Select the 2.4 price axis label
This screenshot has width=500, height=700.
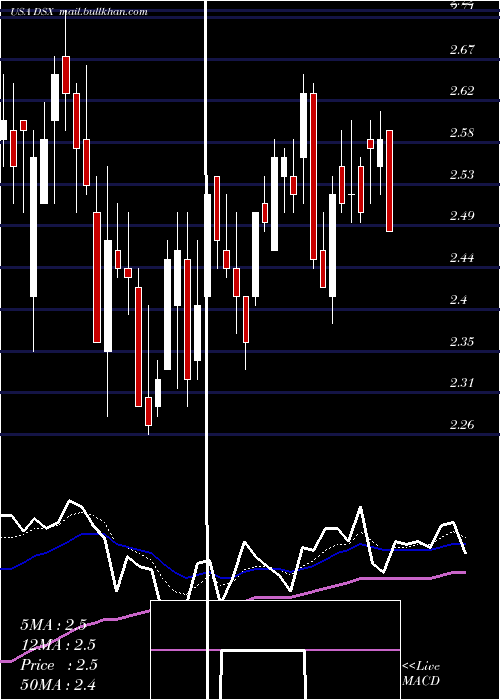coord(458,300)
